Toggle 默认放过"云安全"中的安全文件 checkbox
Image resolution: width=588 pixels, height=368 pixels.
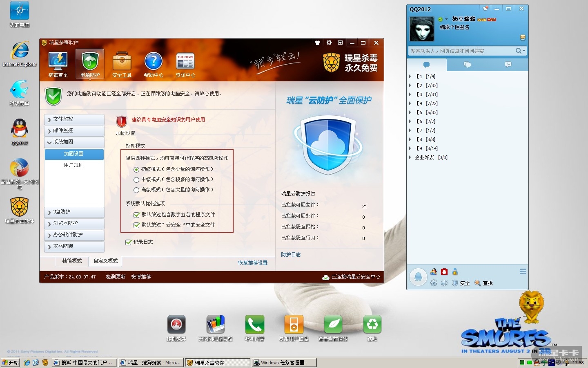click(137, 225)
